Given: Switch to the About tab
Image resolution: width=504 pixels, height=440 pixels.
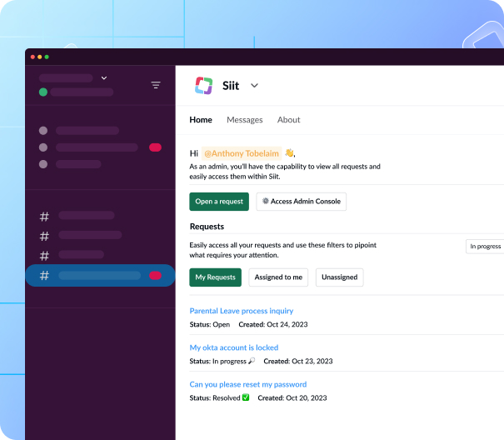Looking at the screenshot, I should (288, 120).
